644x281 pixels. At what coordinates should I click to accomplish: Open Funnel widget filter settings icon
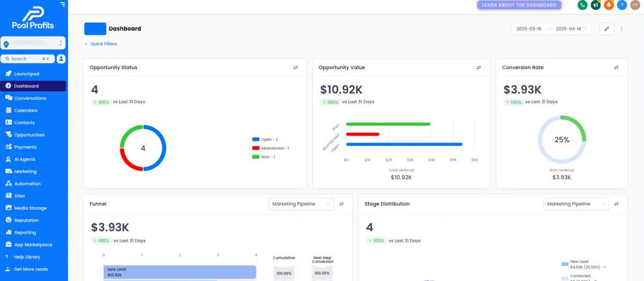(x=341, y=204)
